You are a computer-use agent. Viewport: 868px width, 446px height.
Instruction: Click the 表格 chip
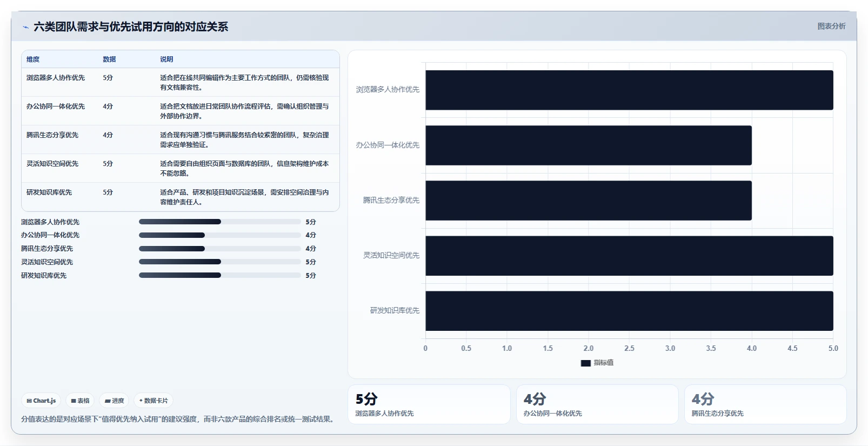tap(80, 401)
